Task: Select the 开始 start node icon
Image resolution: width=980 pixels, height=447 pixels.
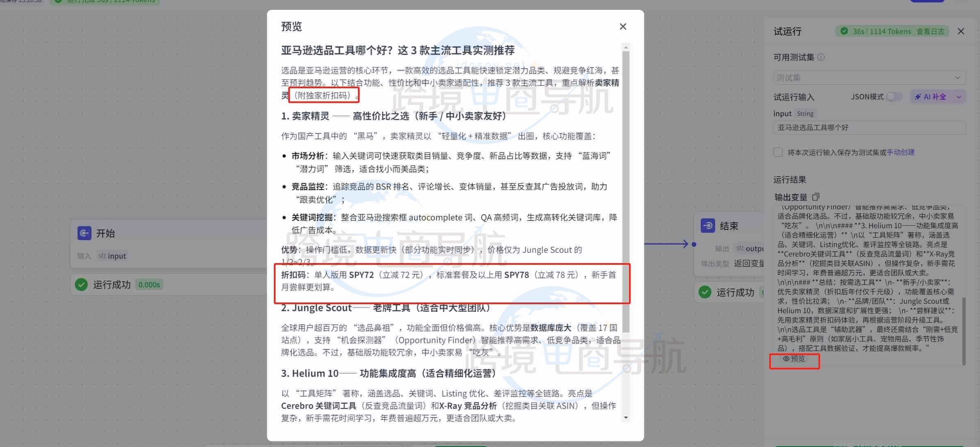Action: [x=84, y=233]
